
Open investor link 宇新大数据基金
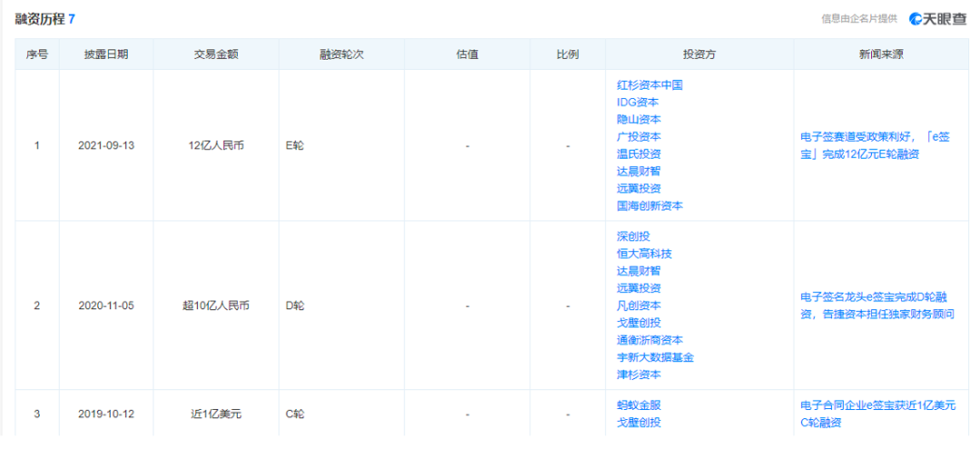coord(655,357)
